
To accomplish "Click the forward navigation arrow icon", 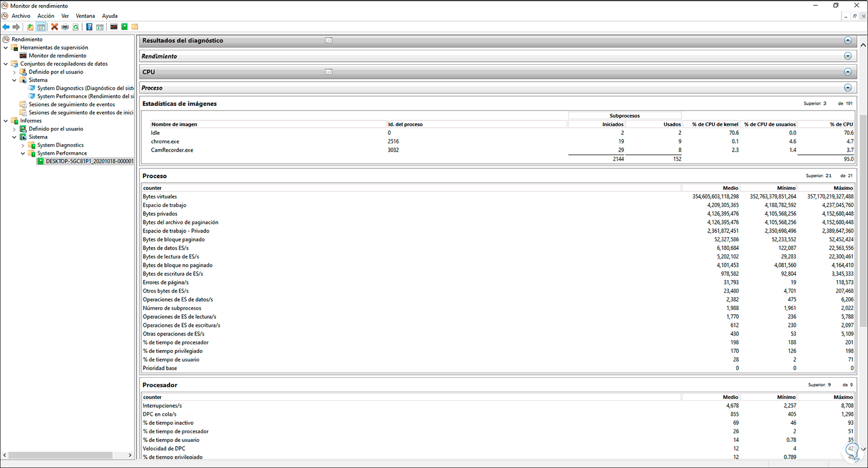I will (16, 27).
